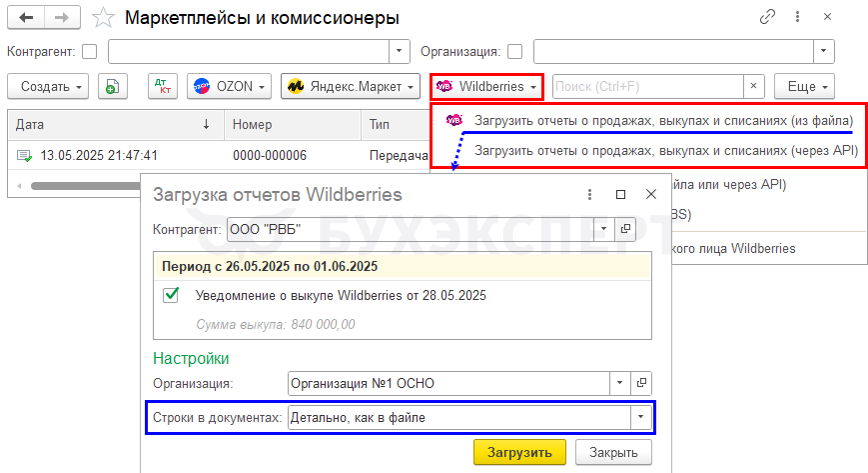Click Сумма выкупа: 840 000,00 text

tap(276, 324)
